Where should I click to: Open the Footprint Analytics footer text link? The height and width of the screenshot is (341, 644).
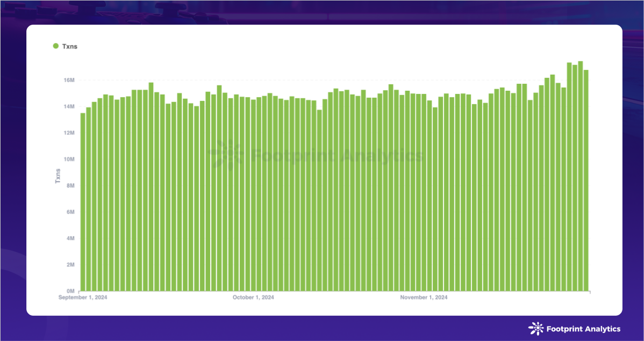coord(583,329)
